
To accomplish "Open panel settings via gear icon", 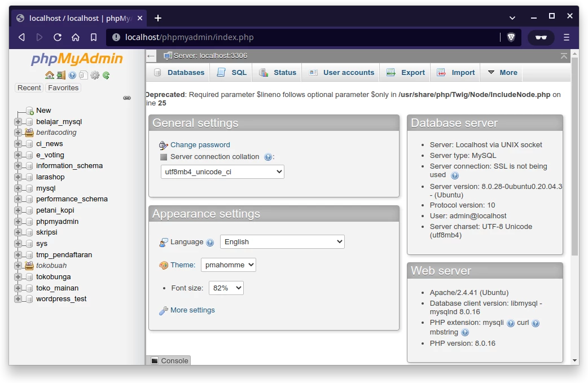I will (x=95, y=74).
